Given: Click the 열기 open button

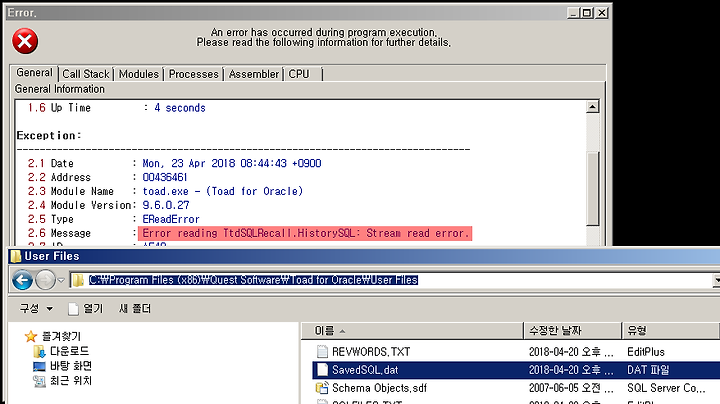Looking at the screenshot, I should (x=86, y=309).
